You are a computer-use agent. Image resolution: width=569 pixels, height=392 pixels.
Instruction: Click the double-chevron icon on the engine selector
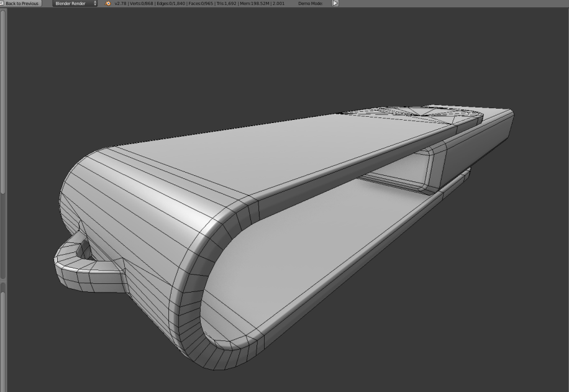click(x=94, y=3)
